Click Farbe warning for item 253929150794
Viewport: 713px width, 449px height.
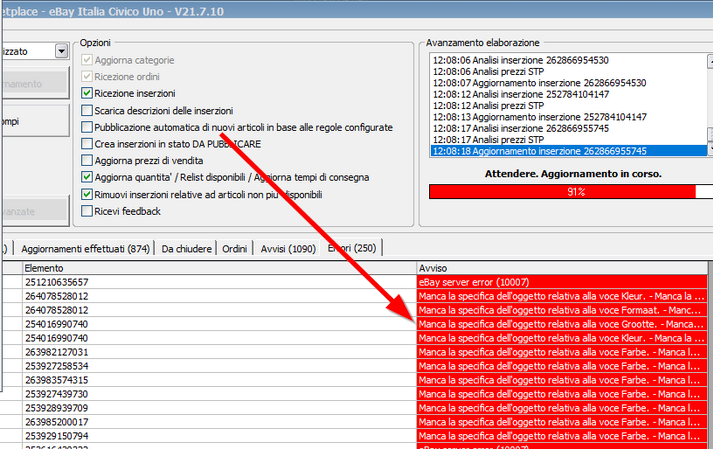point(562,436)
